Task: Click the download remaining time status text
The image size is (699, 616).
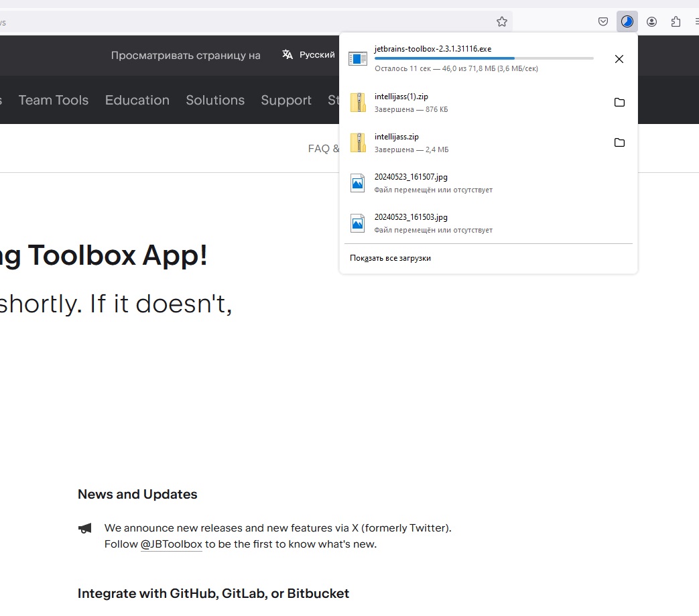Action: point(456,68)
